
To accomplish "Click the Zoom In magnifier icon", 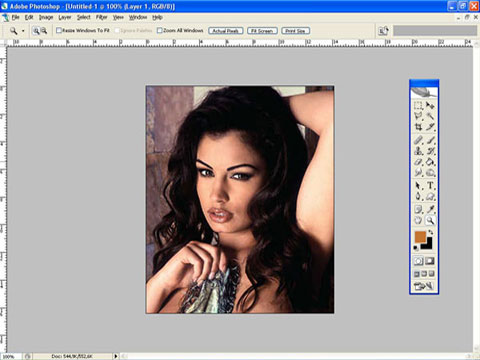I will coord(36,31).
